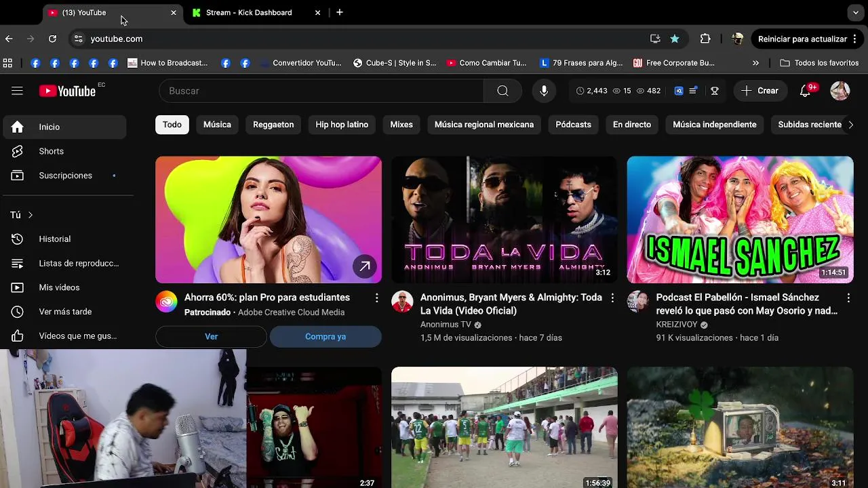Open the tab search dropdown arrow
This screenshot has height=488, width=868.
(856, 12)
